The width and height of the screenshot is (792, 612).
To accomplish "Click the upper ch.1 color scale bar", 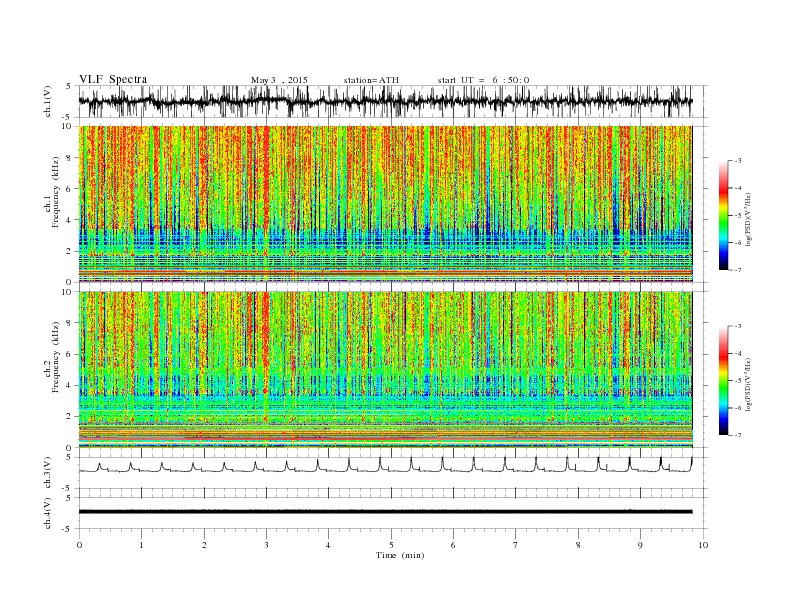I will (723, 215).
